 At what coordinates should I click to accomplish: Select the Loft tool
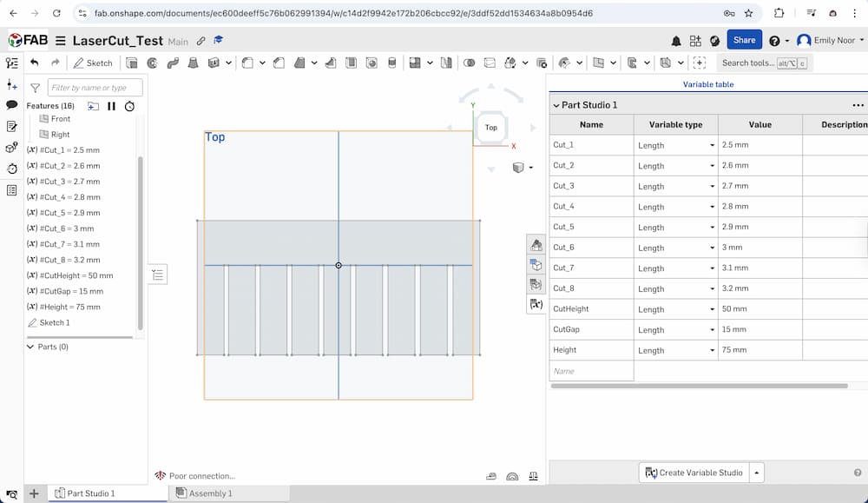click(194, 63)
